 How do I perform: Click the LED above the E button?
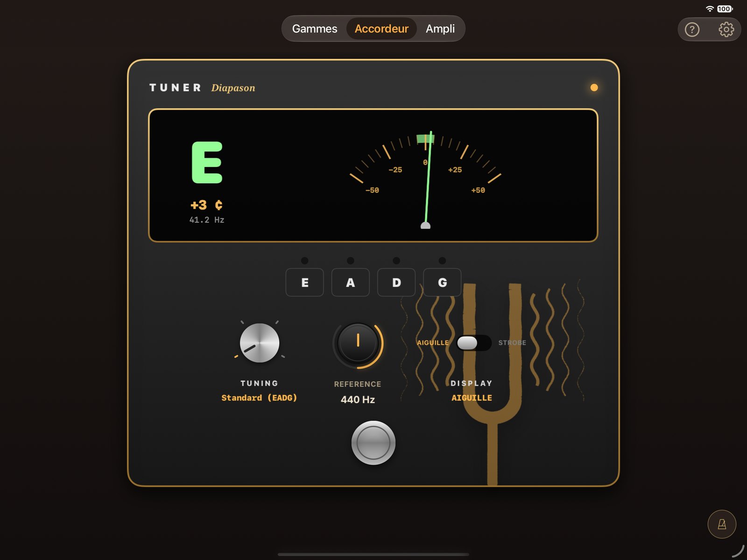pos(304,260)
